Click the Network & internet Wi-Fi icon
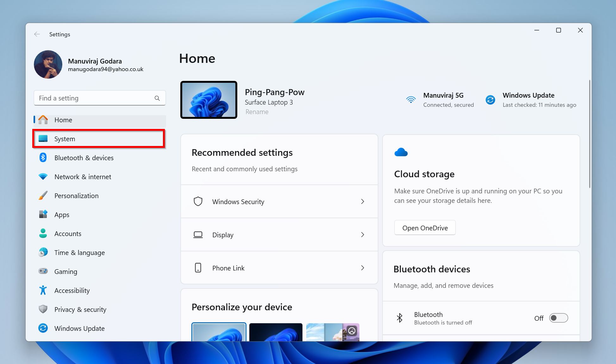This screenshot has width=616, height=364. coord(43,177)
